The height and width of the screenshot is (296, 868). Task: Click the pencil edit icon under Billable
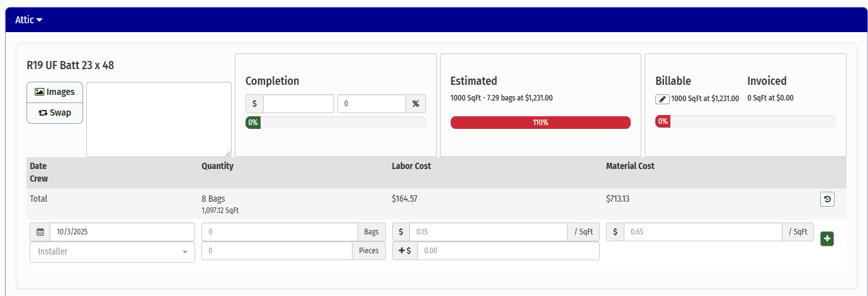[x=662, y=99]
